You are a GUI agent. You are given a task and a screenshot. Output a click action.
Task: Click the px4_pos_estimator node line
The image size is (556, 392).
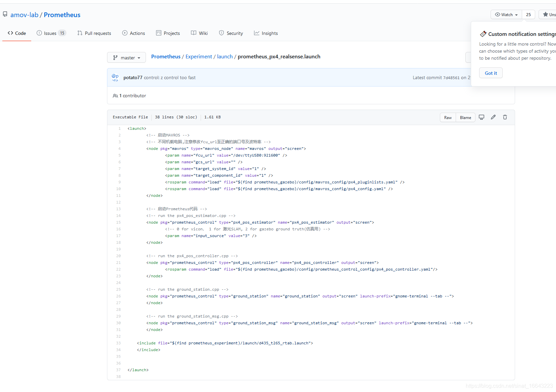coord(260,222)
